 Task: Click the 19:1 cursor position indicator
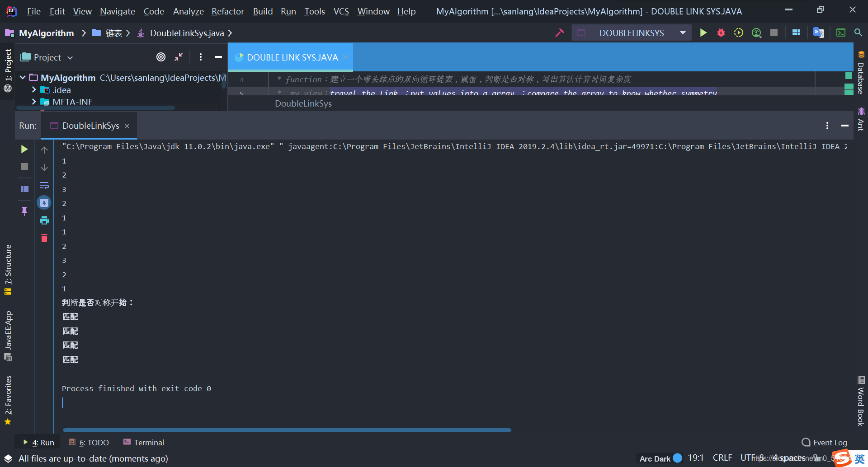pos(696,458)
